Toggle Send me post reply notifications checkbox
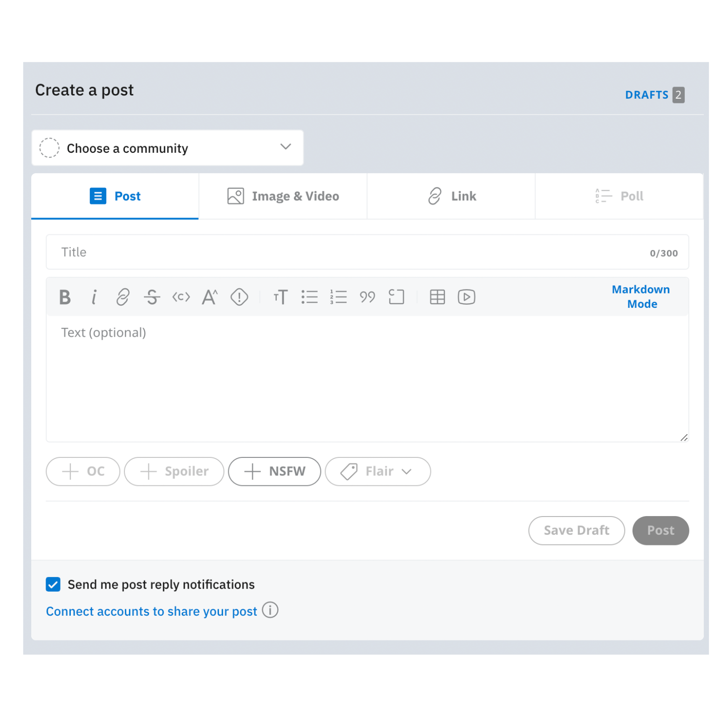This screenshot has width=728, height=728. pyautogui.click(x=53, y=584)
